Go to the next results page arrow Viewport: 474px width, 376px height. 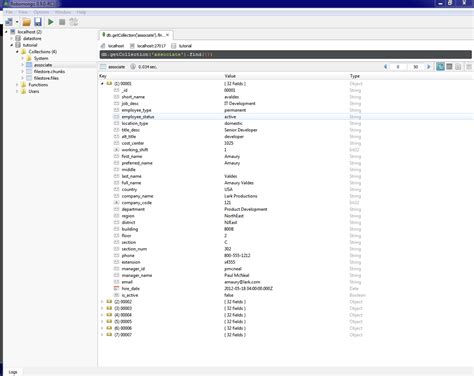click(x=429, y=67)
